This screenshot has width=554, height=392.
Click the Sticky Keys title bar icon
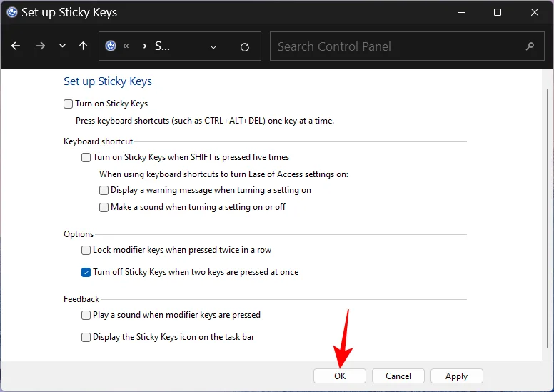(x=12, y=12)
